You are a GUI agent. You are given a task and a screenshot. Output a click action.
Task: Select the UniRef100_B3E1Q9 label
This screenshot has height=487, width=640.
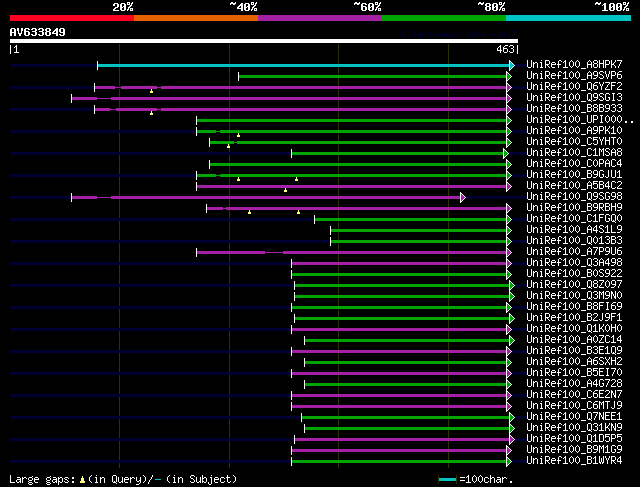pos(574,351)
